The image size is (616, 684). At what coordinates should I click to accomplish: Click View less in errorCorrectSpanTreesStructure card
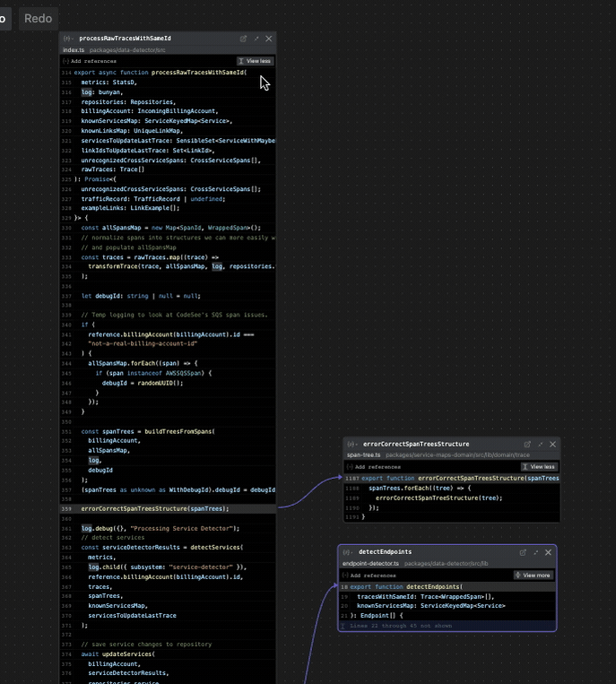[539, 467]
